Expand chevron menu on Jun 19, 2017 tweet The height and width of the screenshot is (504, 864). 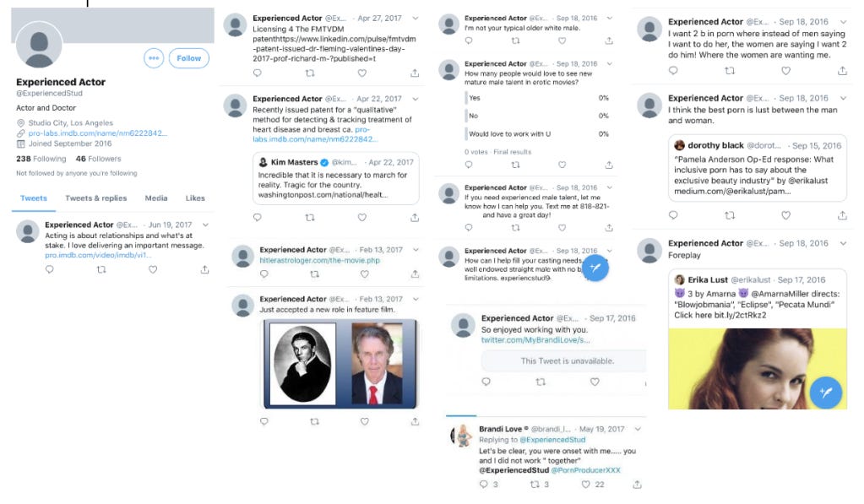pos(205,225)
